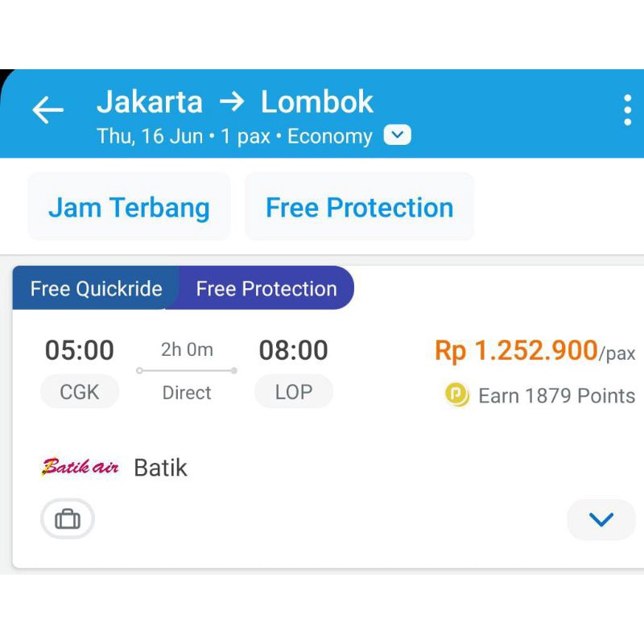
Task: Select the 05:00 CGK departure time
Action: [x=80, y=350]
